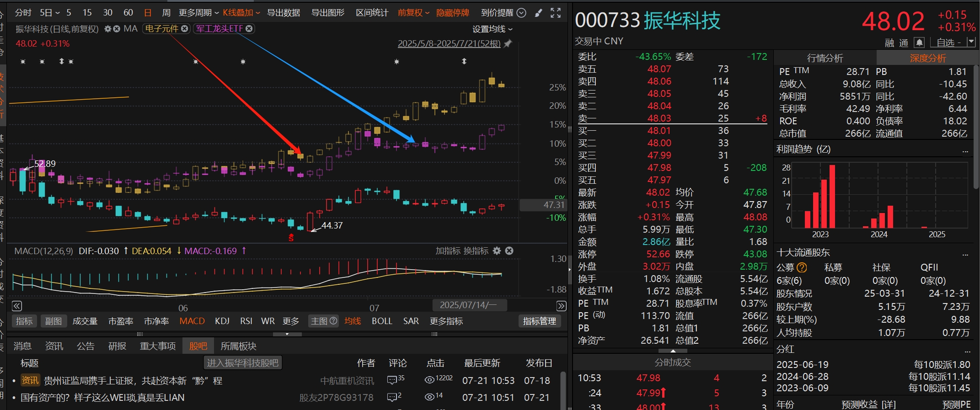
Task: Open 前复权 adjustment dropdown
Action: click(413, 13)
